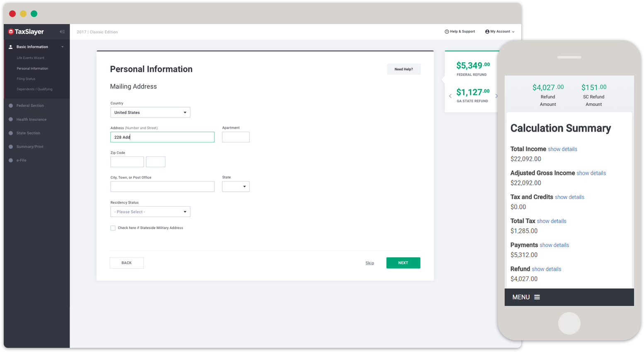Click the red window close button
The width and height of the screenshot is (644, 352).
coord(12,14)
